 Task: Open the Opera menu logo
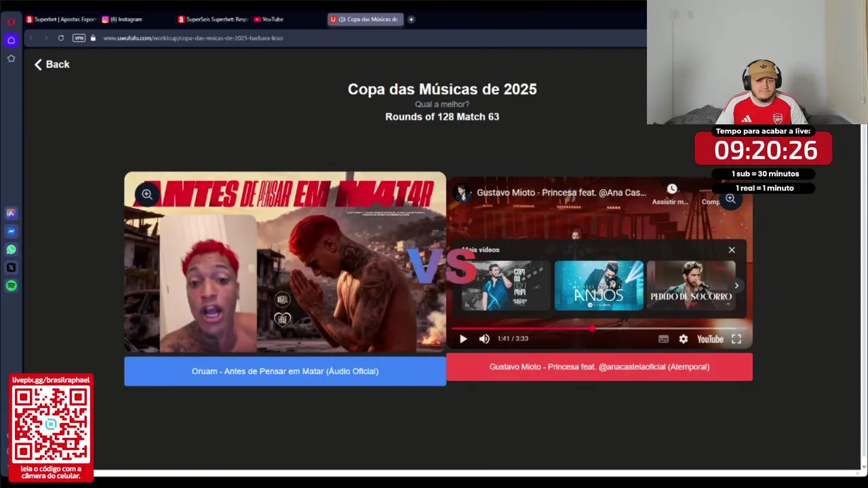(11, 22)
